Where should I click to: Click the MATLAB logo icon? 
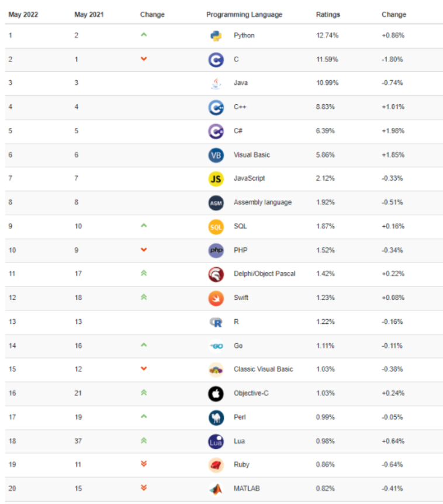(x=216, y=489)
